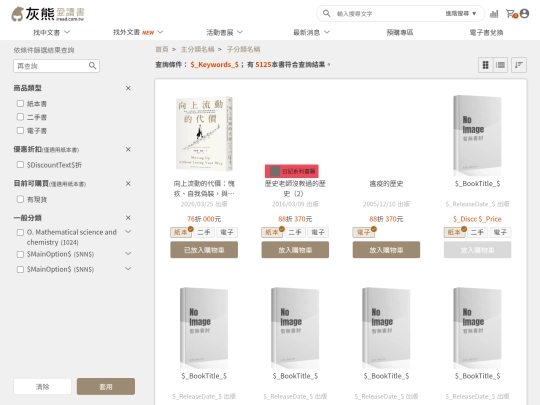This screenshot has height=405, width=540.
Task: Clear the 一般分類 filter with its X
Action: coord(128,218)
